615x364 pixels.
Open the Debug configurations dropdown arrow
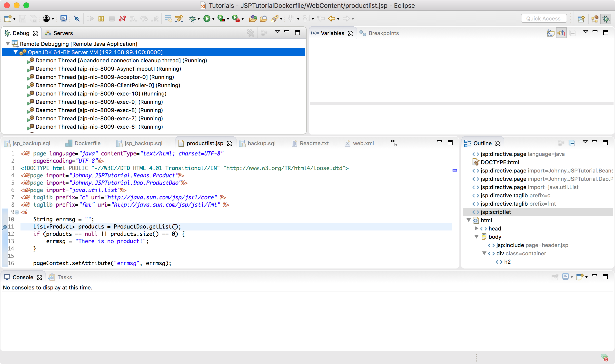coord(198,19)
